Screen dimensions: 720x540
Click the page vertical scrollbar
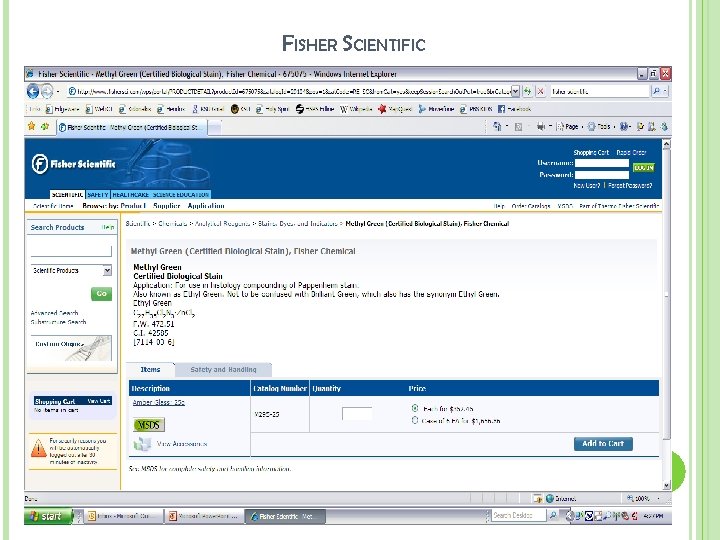point(667,294)
